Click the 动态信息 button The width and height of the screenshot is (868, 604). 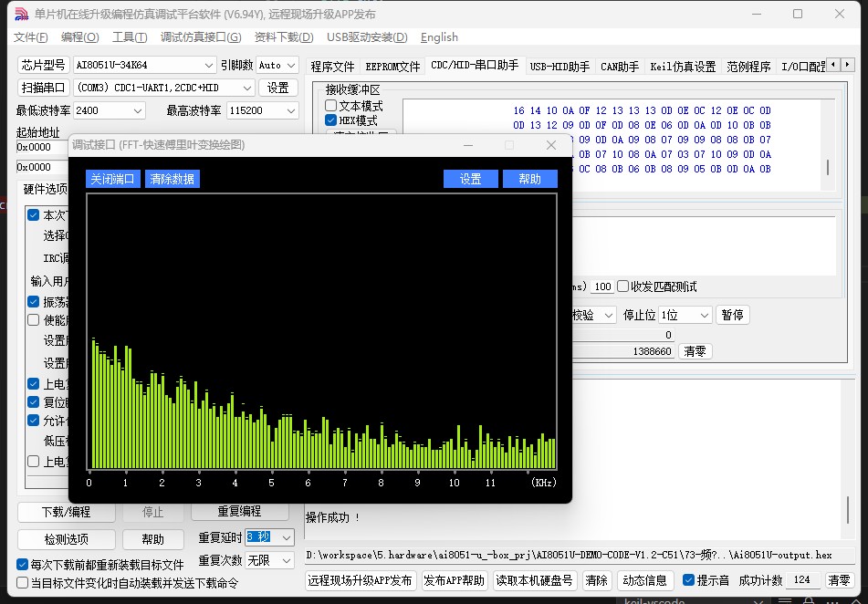[645, 580]
